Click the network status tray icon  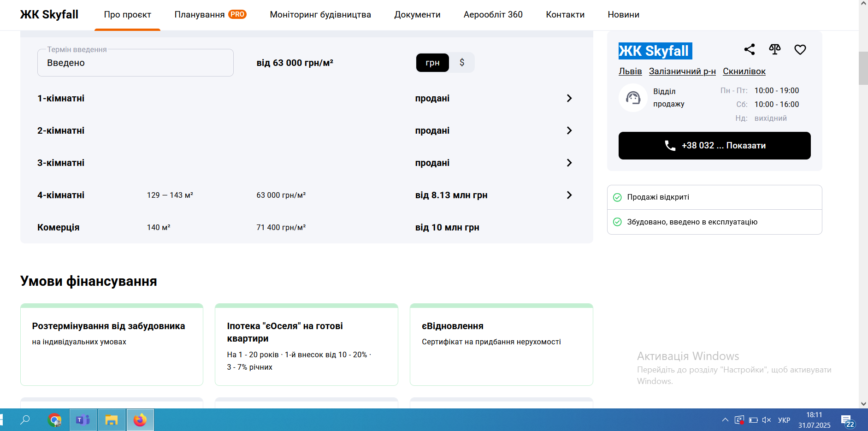pos(739,420)
